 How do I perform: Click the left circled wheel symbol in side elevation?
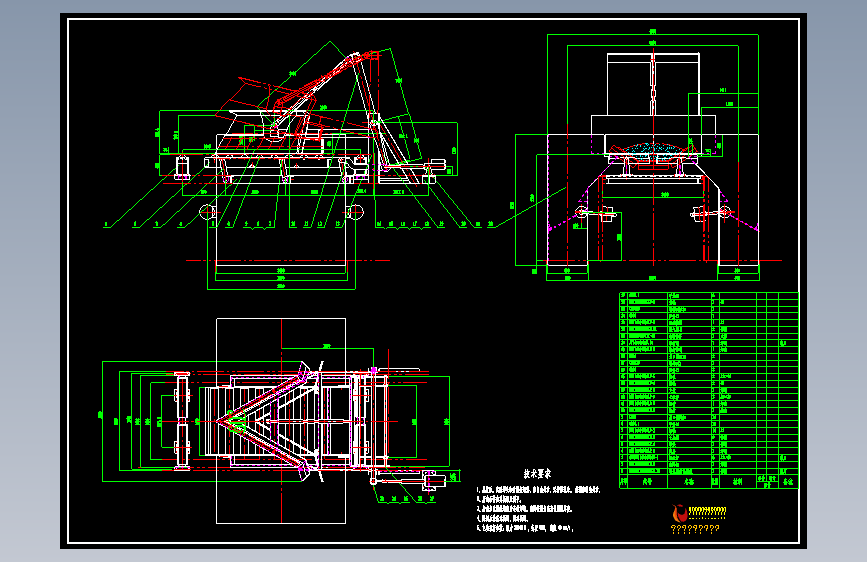tap(207, 212)
